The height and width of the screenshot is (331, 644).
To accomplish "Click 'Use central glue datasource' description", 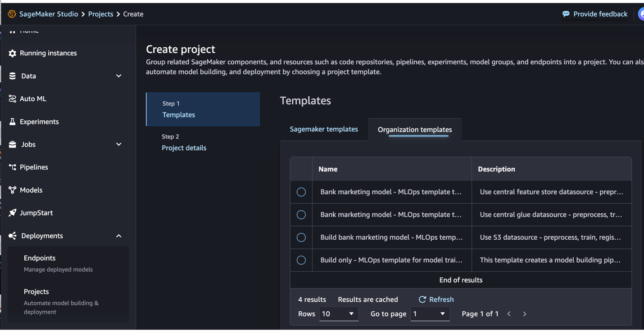I will (551, 215).
